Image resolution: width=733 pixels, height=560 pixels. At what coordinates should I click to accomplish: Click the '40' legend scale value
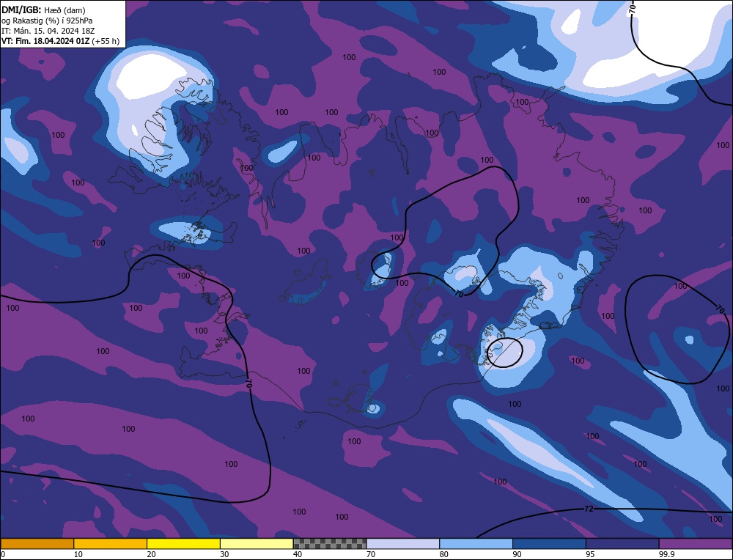tap(298, 554)
